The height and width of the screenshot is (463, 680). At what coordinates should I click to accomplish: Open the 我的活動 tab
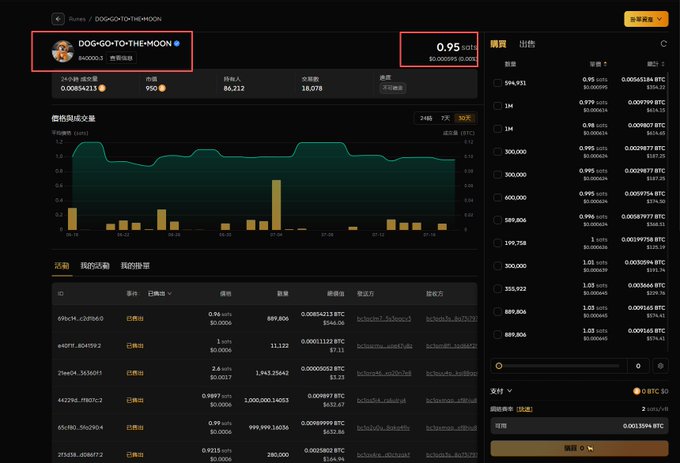tap(95, 266)
